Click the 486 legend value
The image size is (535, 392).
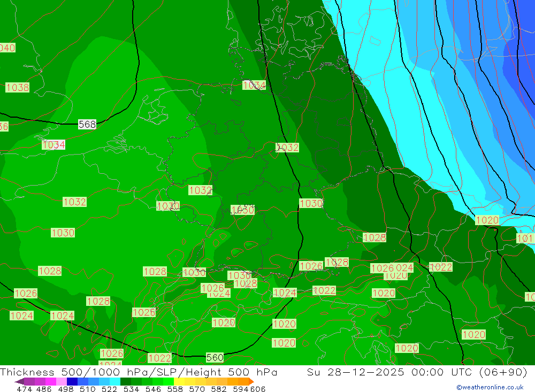(44, 389)
